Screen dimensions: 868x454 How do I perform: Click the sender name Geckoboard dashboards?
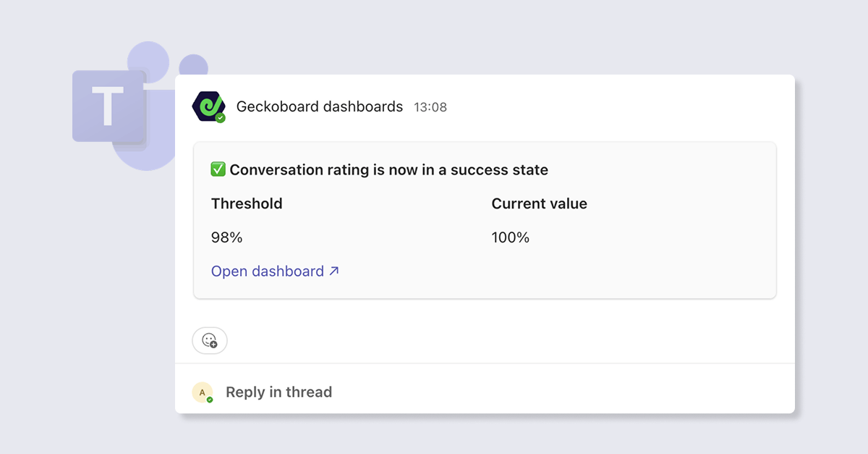[x=320, y=106]
